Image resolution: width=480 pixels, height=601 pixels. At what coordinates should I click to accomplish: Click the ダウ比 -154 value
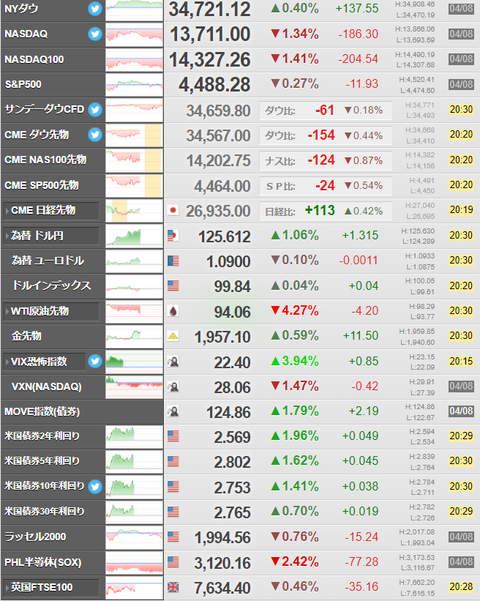pos(321,135)
